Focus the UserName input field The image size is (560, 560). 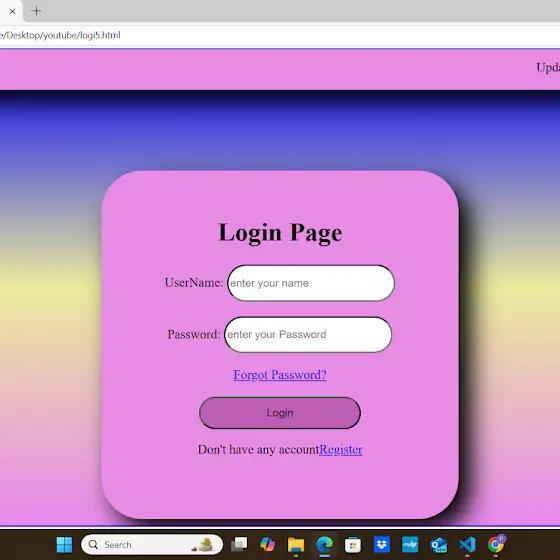[x=311, y=283]
